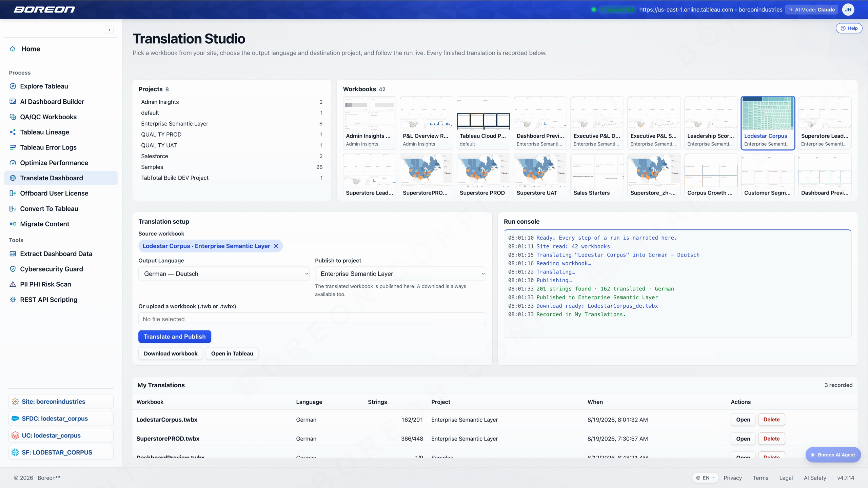Open the SuperstorePROD.twbx translation
This screenshot has height=488, width=868.
coord(743,439)
